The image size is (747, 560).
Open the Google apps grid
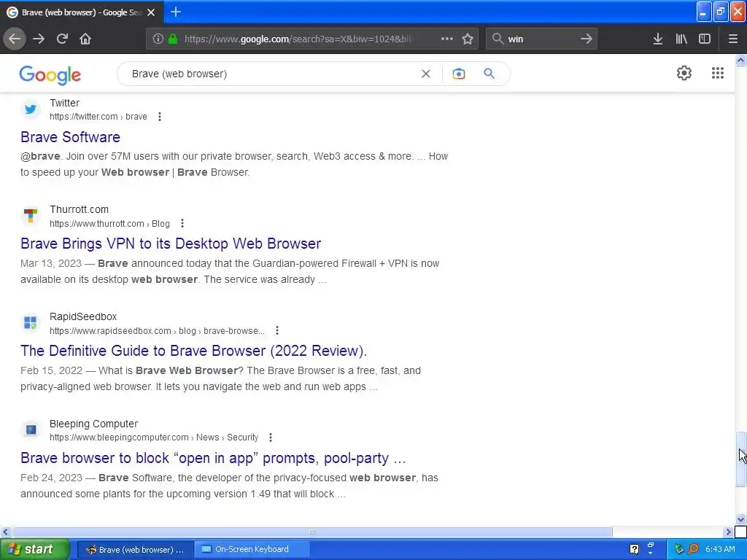coord(718,73)
